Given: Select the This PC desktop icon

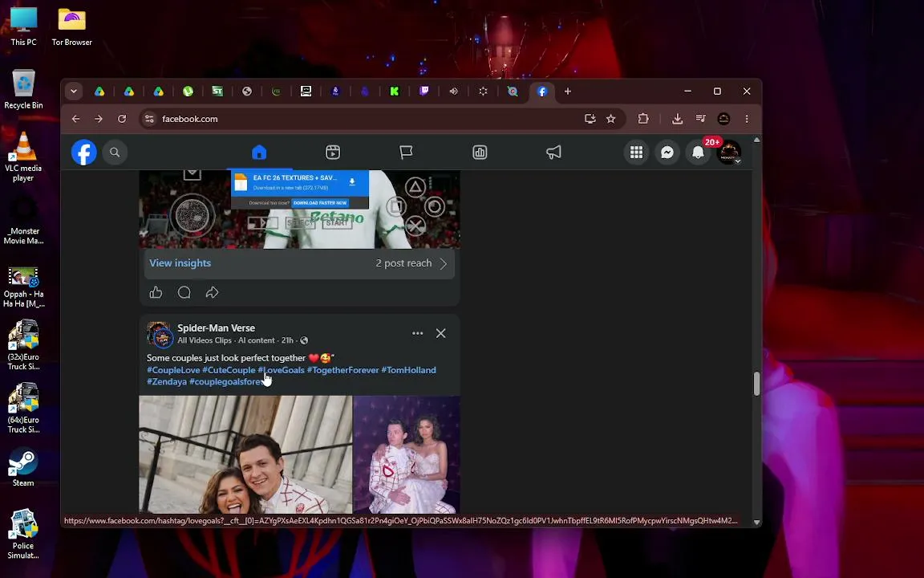Looking at the screenshot, I should coord(23,26).
